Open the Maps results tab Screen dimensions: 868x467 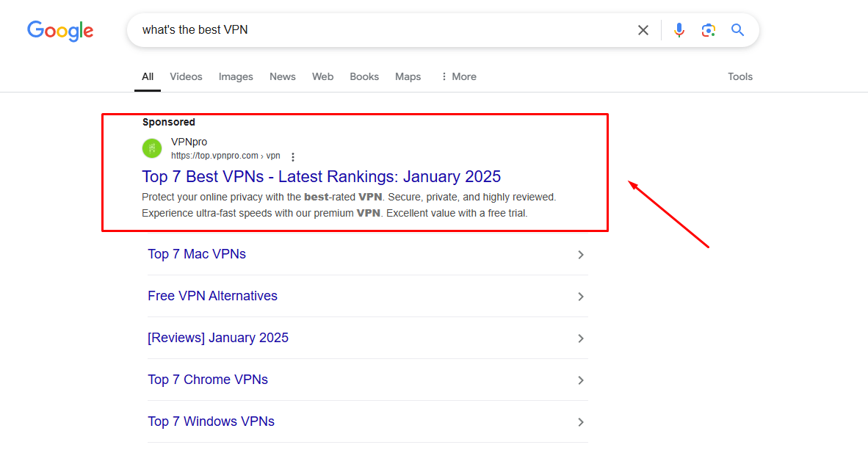(x=408, y=76)
